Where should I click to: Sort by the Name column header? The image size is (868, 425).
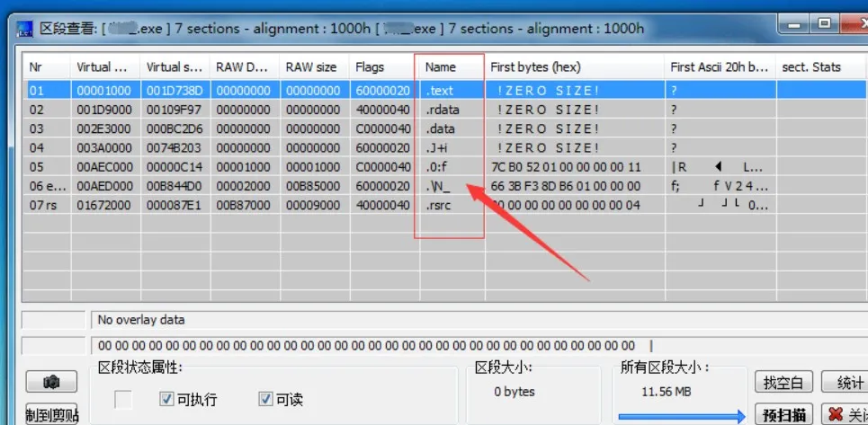click(x=449, y=67)
